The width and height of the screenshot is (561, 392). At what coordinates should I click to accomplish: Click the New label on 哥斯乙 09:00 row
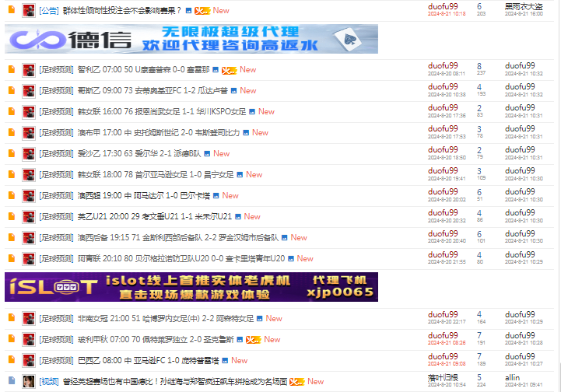[248, 91]
